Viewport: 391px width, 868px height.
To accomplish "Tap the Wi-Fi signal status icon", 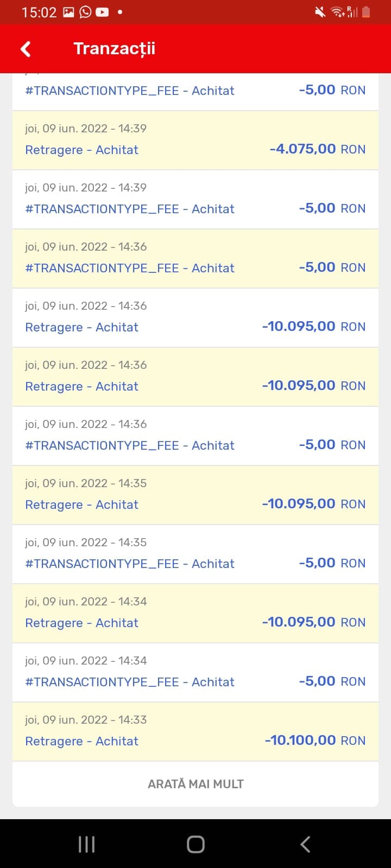I will tap(338, 12).
